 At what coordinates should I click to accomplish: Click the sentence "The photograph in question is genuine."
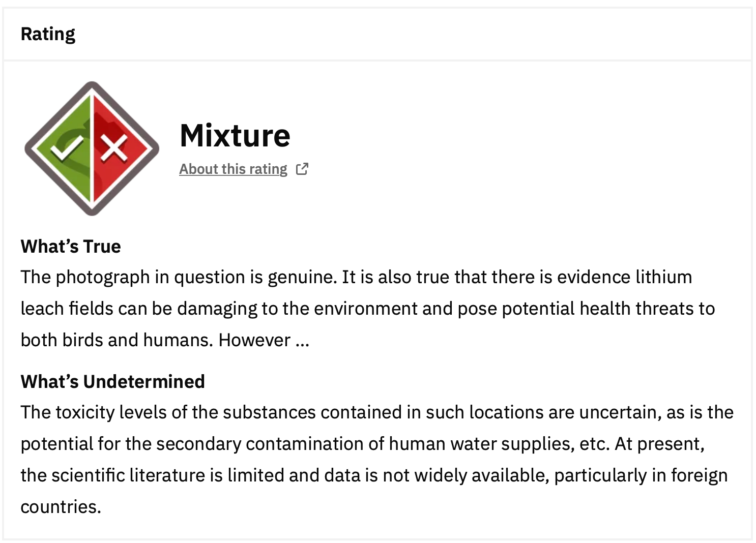click(x=178, y=277)
